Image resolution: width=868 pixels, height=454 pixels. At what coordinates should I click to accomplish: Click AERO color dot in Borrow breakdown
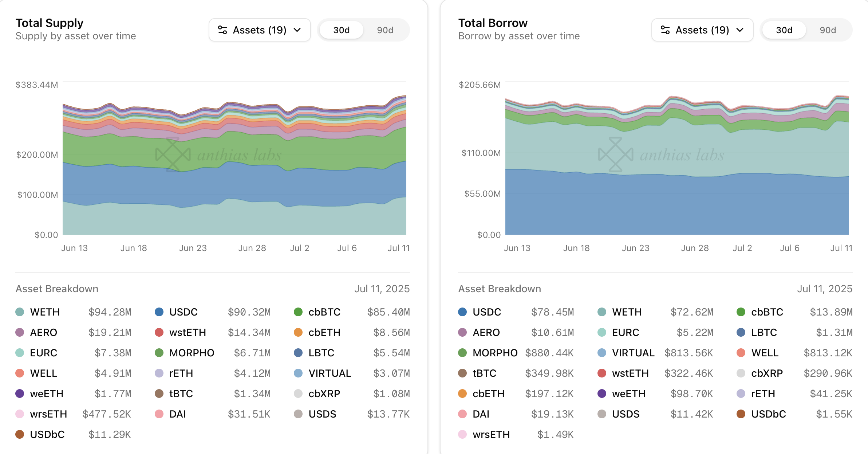462,332
